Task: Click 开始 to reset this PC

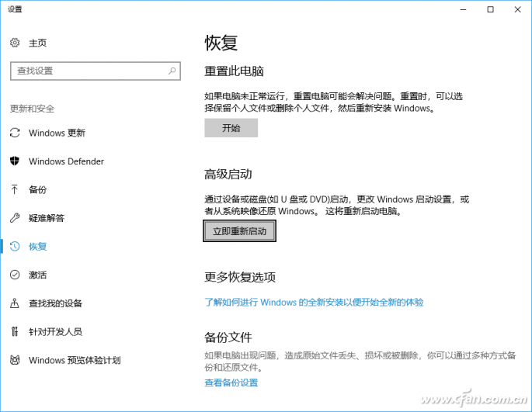Action: coord(231,128)
